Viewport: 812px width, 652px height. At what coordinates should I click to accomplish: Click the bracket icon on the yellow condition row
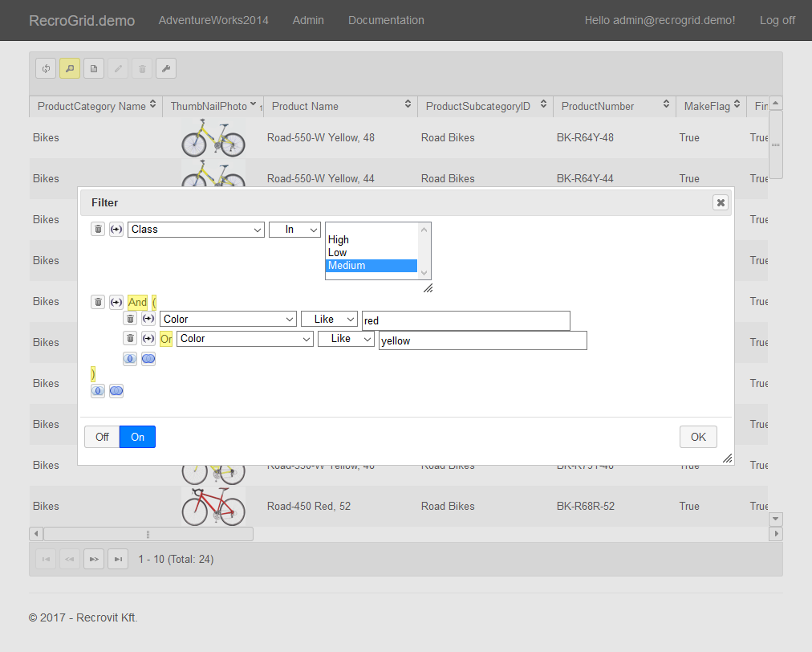coord(148,338)
